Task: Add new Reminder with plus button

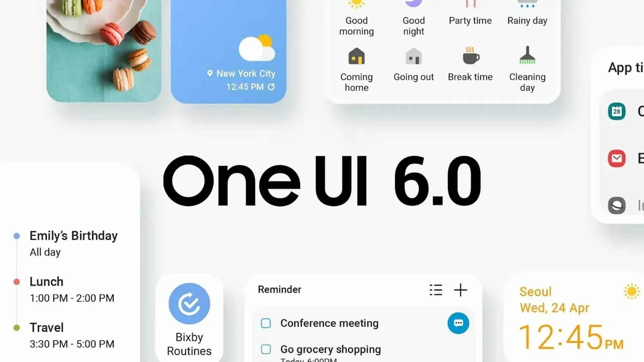Action: (x=461, y=289)
